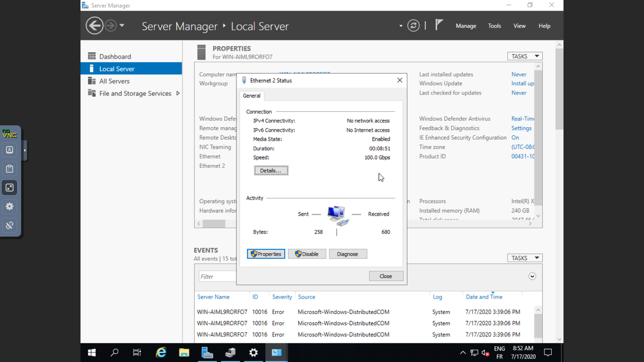
Task: Click the Dashboard icon in the sidebar
Action: [92, 56]
